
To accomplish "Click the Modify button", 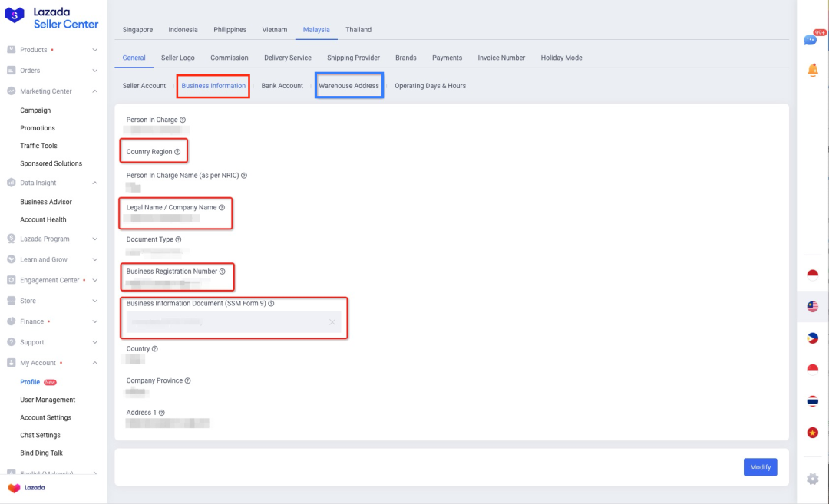I will point(760,467).
